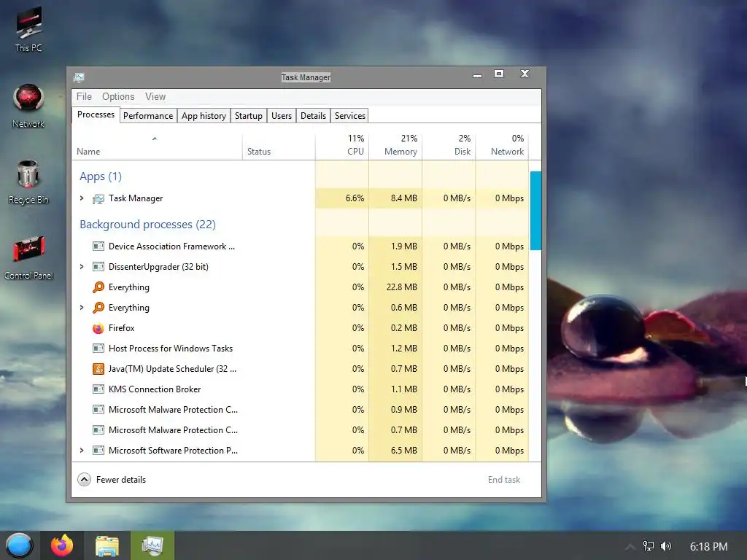
Task: Click the 6.6% CPU value
Action: (355, 198)
